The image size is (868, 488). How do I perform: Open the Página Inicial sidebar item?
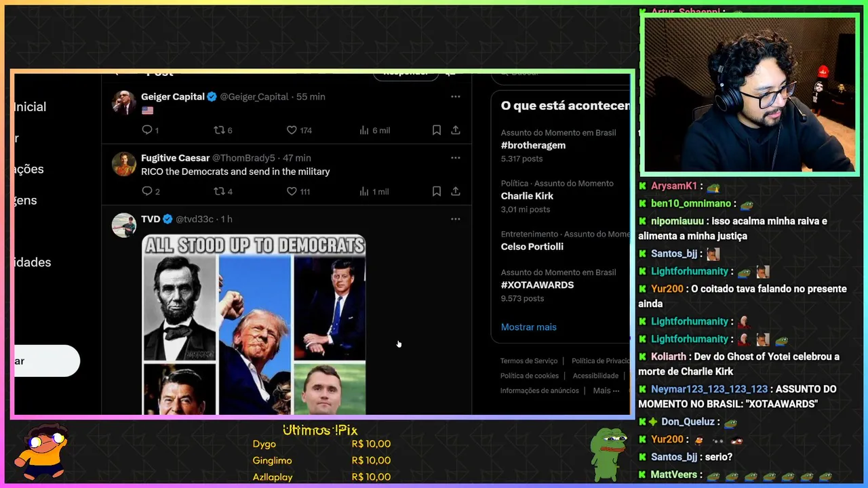click(x=31, y=107)
